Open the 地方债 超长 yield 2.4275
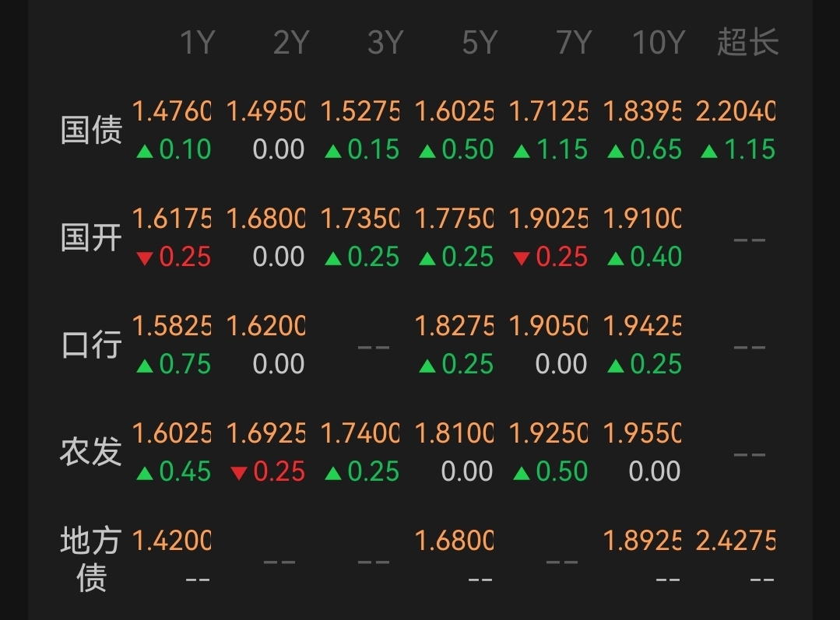Viewport: 840px width, 620px height. [x=736, y=541]
